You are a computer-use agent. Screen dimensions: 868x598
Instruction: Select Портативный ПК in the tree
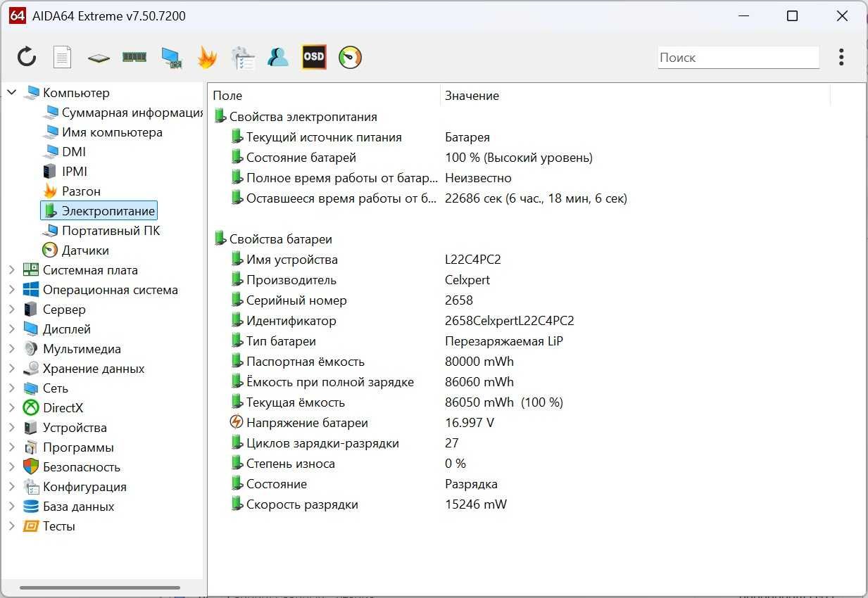[x=111, y=230]
